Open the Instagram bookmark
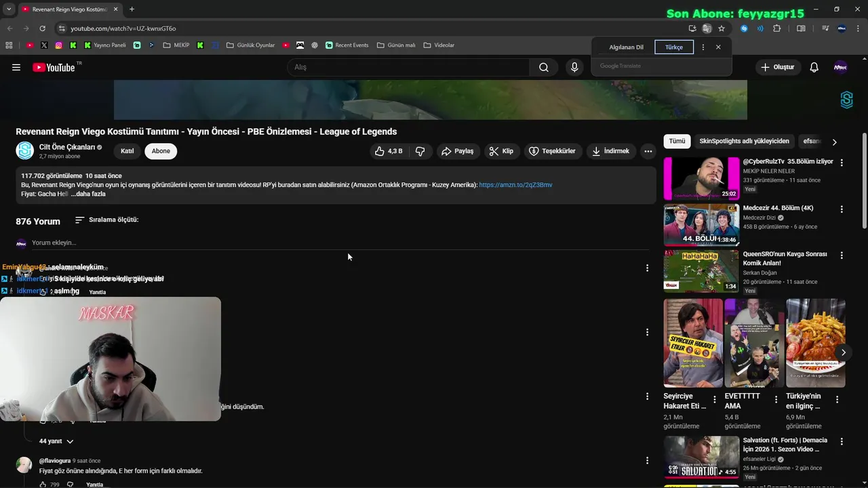The height and width of the screenshot is (488, 868). [59, 45]
